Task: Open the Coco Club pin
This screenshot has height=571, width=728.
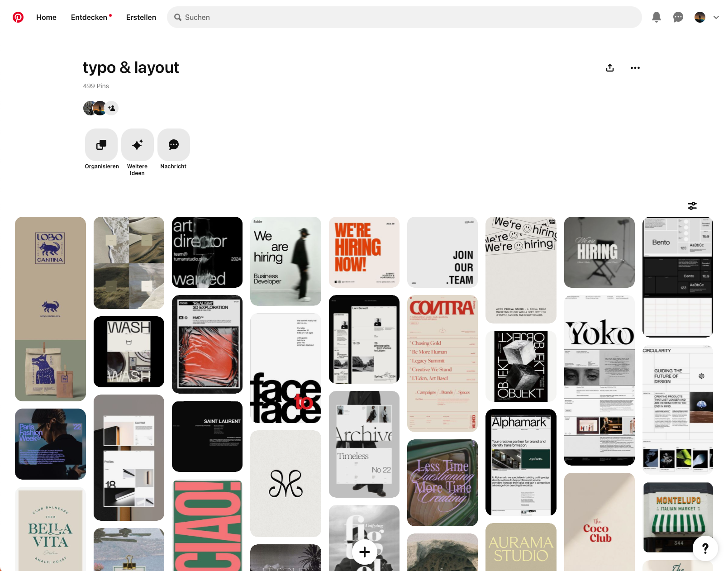Action: coord(600,522)
